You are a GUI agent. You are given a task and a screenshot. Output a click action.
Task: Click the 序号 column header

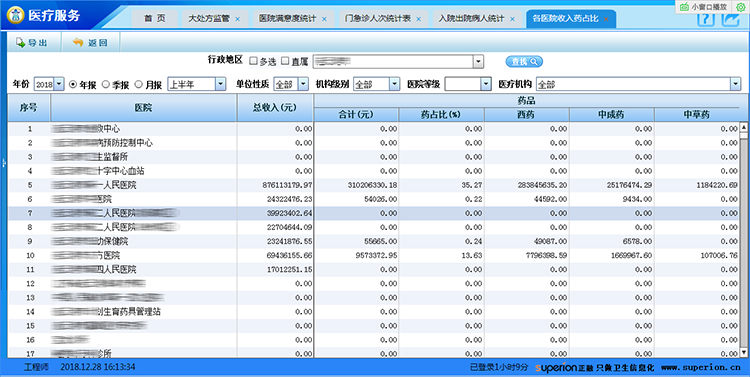[x=28, y=108]
